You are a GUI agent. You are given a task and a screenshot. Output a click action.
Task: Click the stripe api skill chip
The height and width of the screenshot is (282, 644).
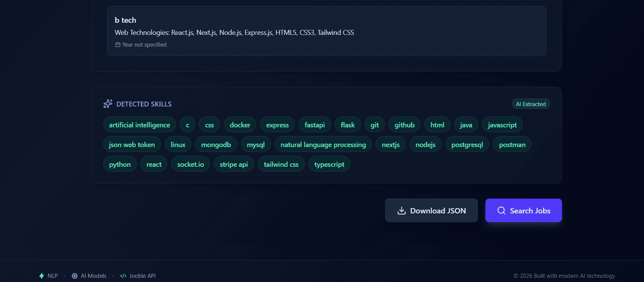[233, 164]
